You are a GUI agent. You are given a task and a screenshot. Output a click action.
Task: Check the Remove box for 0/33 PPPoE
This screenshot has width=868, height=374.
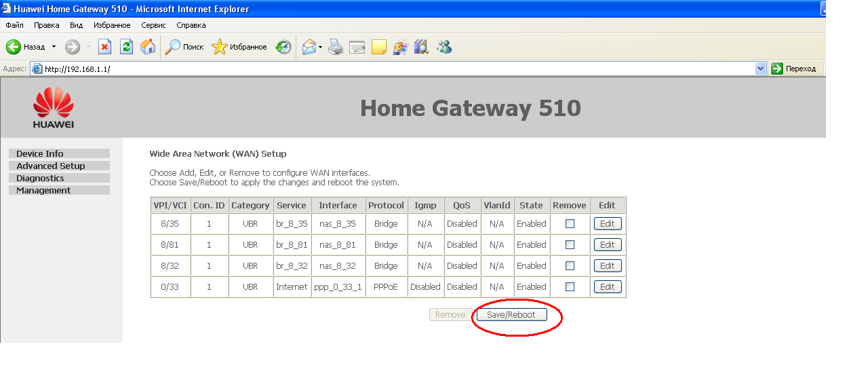570,286
